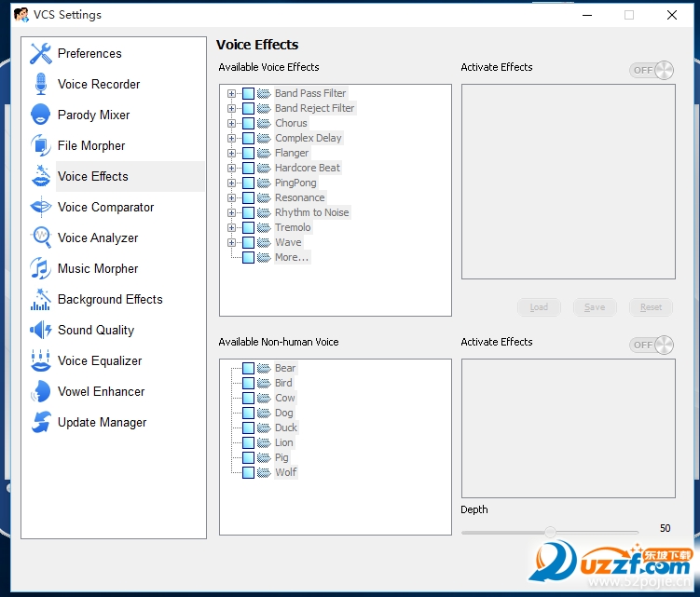Click inside the voice effects active list
Screen dimensions: 700x597
coord(568,182)
